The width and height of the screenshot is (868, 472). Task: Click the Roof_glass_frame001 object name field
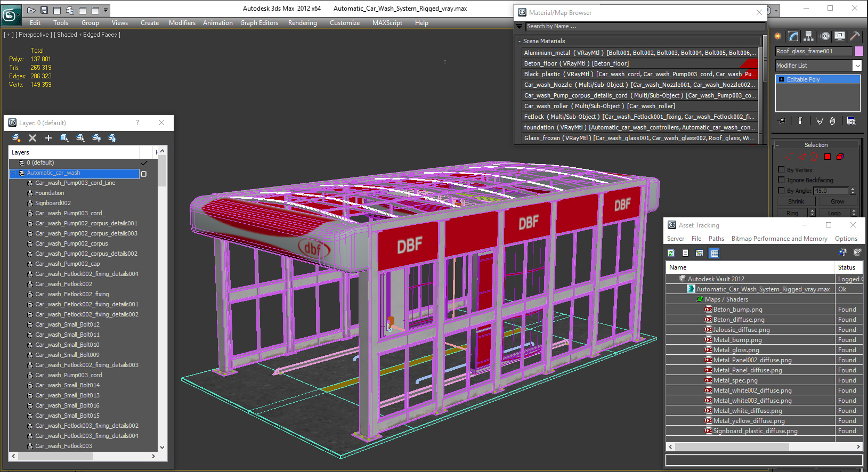coord(813,51)
